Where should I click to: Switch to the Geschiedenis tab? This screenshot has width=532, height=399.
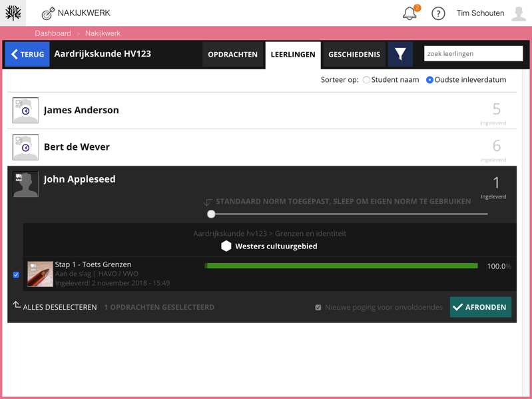click(354, 55)
